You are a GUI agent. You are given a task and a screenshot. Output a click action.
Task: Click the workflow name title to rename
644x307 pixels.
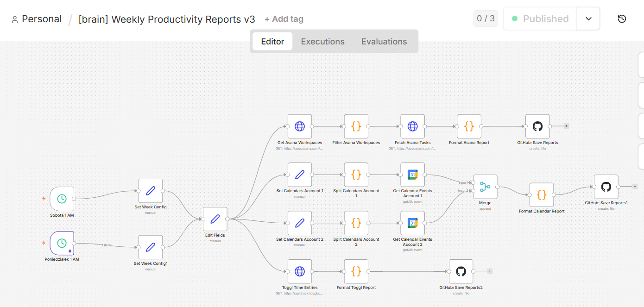[167, 19]
